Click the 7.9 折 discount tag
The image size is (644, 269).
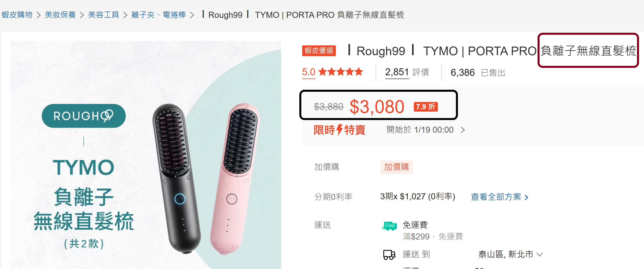(x=425, y=107)
